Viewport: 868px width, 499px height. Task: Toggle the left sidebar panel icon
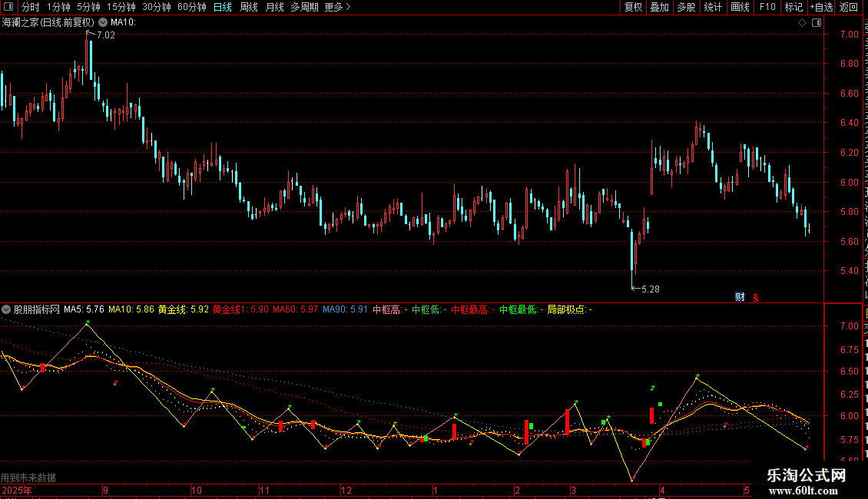click(x=8, y=7)
